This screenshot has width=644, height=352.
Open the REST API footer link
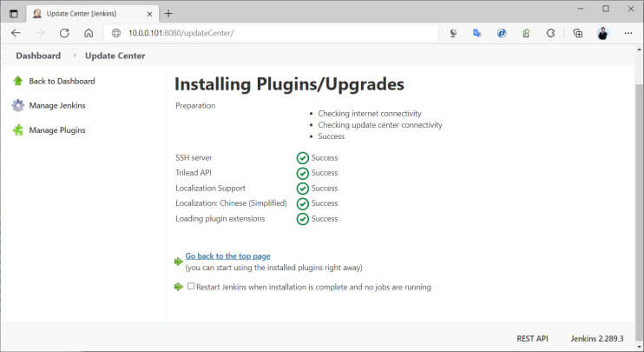[x=532, y=338]
